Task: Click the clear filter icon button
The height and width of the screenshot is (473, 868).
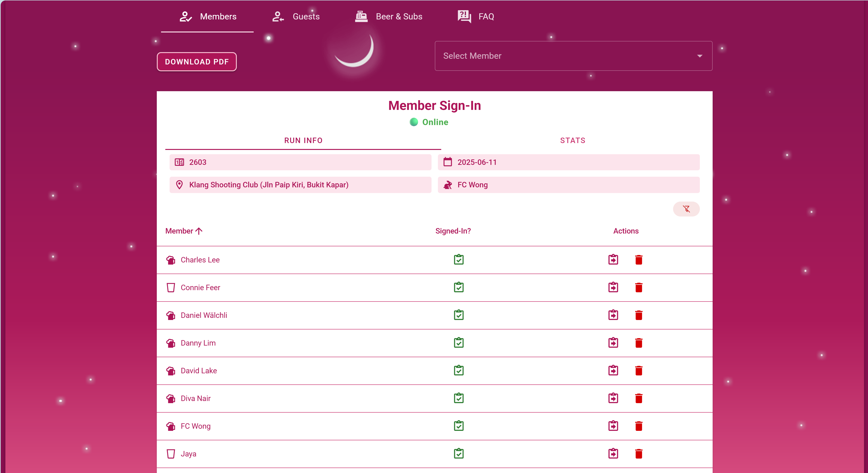Action: point(686,209)
